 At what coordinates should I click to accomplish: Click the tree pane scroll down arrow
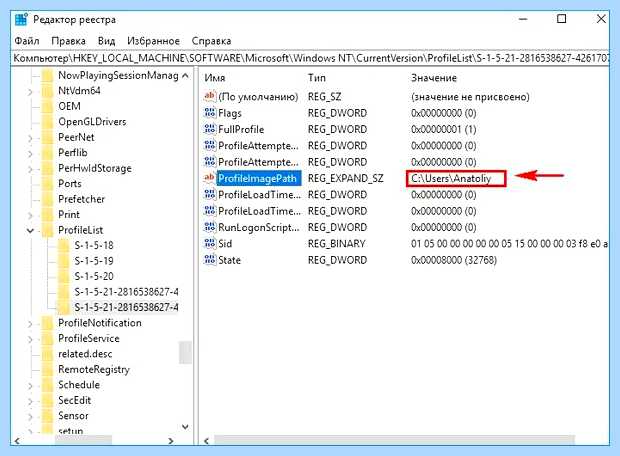(185, 427)
